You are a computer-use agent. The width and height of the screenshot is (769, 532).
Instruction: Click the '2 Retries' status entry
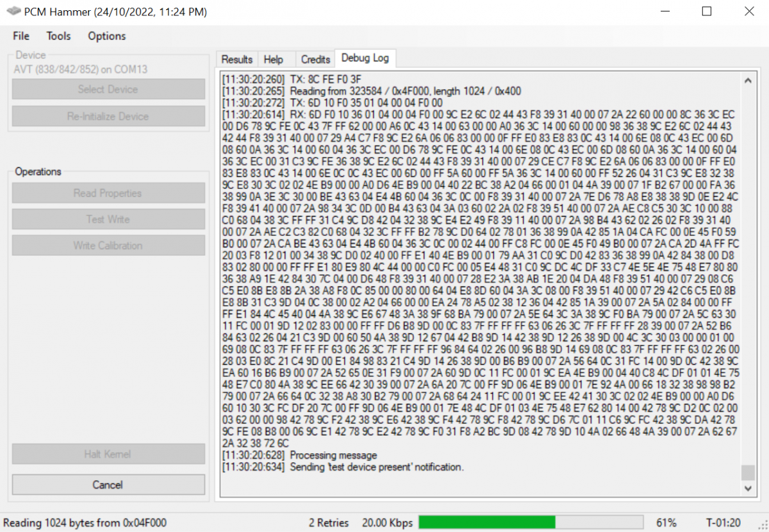[329, 523]
